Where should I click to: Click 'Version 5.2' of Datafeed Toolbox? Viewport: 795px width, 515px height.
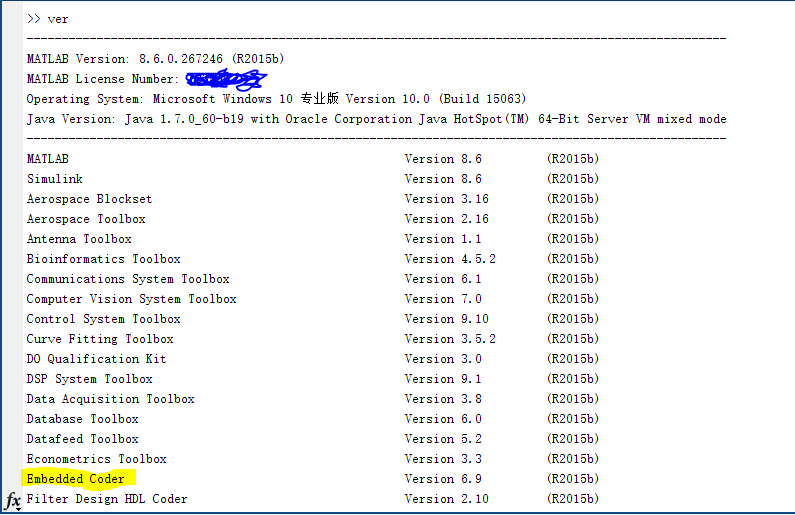coord(443,439)
